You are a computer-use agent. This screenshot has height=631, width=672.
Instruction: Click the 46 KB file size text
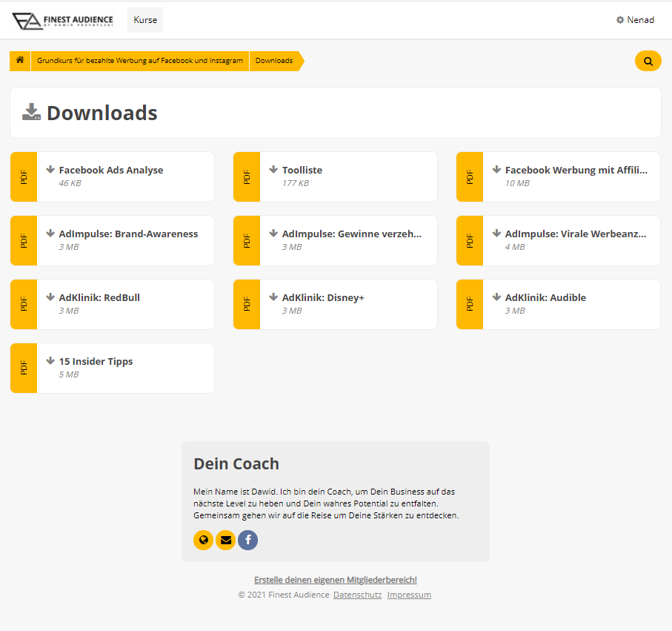70,183
